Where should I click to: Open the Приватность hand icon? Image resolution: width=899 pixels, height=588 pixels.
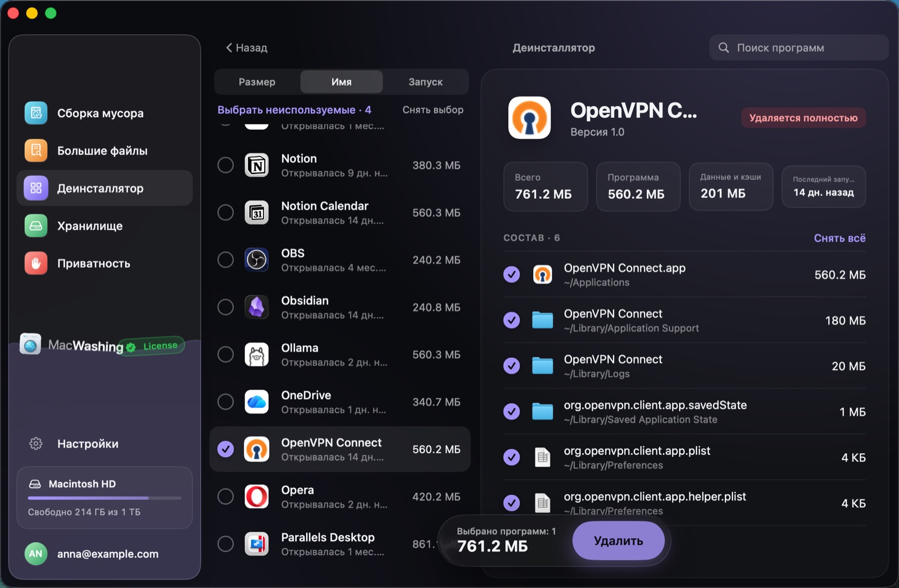pos(36,263)
